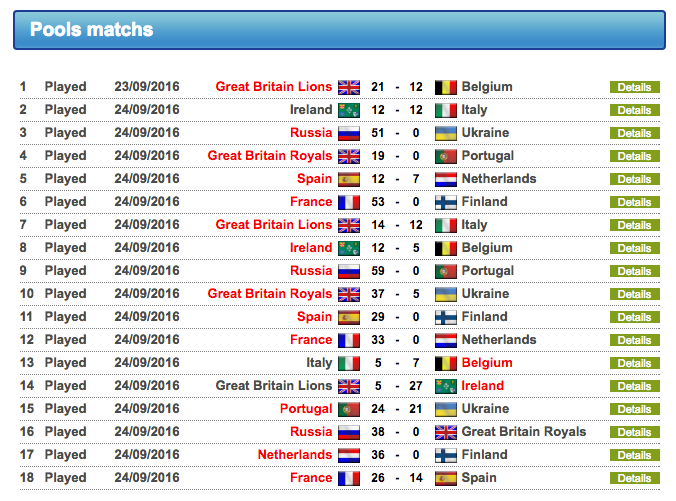
Task: Click the Pools matchs header bar
Action: tap(338, 30)
